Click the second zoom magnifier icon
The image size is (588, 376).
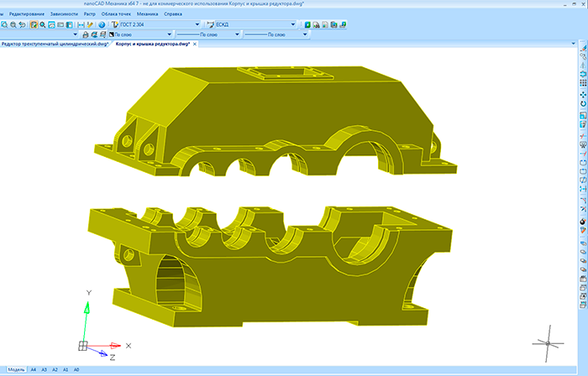click(x=13, y=24)
